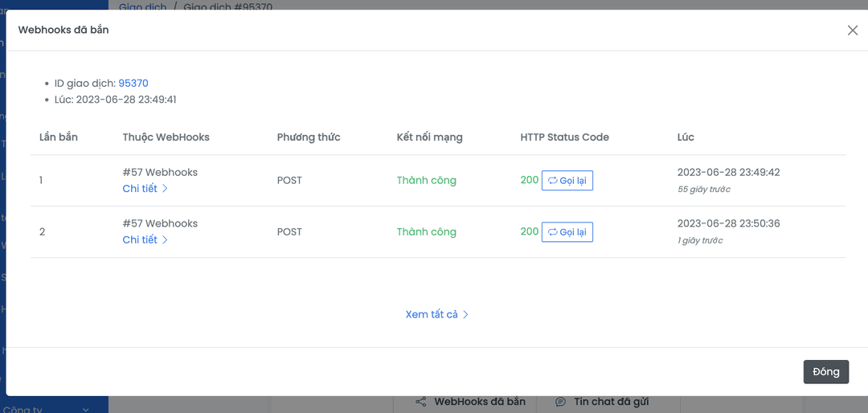Open transaction ID 95370 link
Screen dimensions: 868x413
pos(133,84)
